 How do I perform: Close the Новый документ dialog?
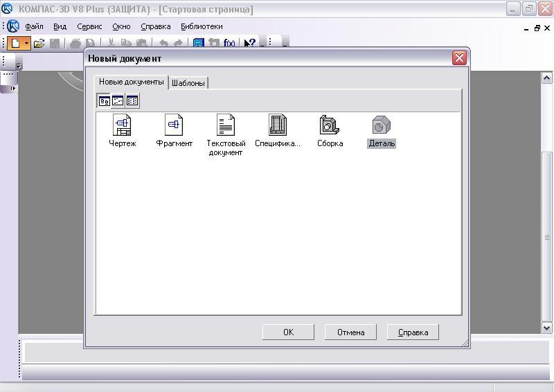(459, 57)
